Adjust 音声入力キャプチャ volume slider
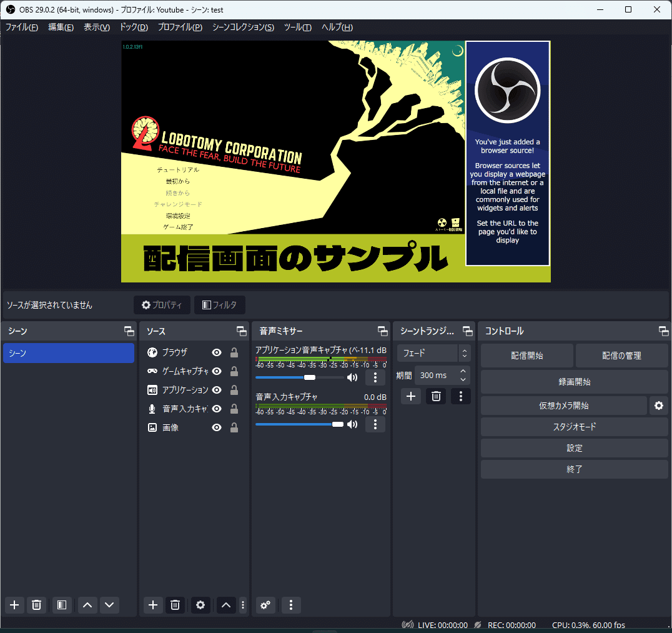This screenshot has width=672, height=633. click(x=300, y=424)
